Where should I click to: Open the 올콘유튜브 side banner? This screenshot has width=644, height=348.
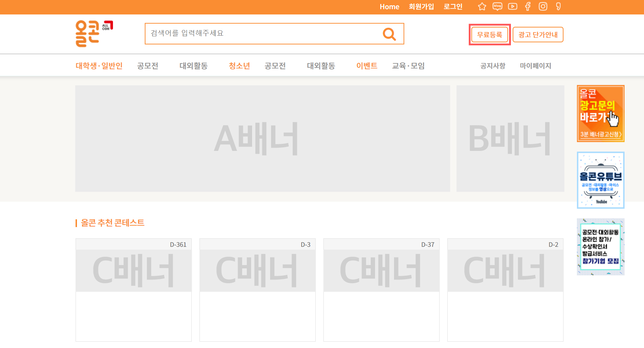(x=600, y=180)
